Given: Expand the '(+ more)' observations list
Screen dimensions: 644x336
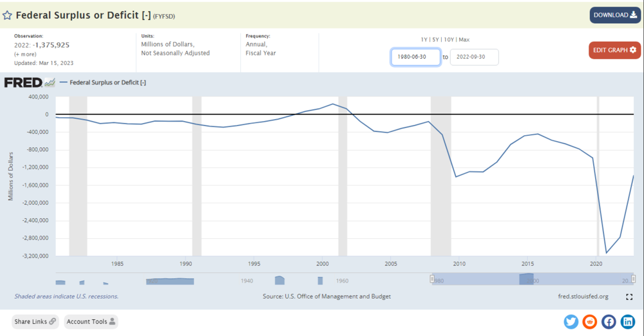Looking at the screenshot, I should [25, 54].
